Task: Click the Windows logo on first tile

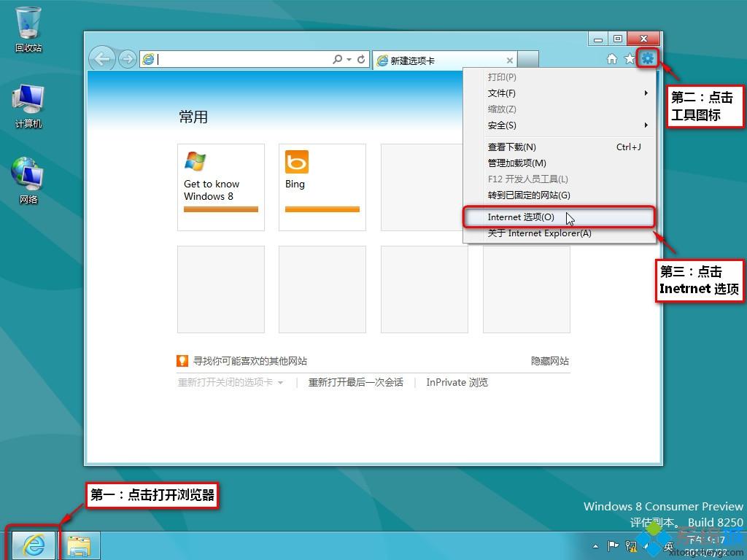Action: pos(195,161)
